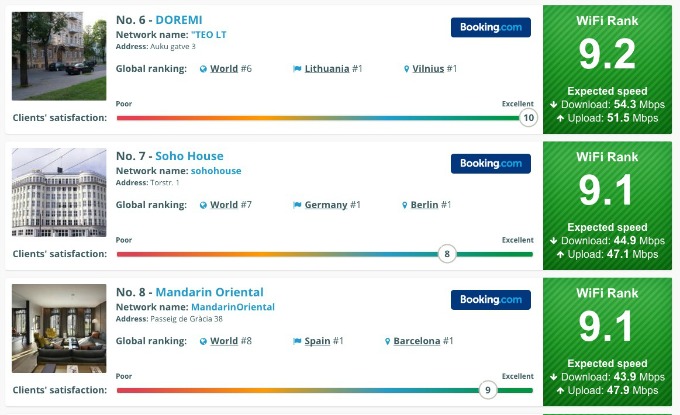Click network name "sohohouse"
680x415 pixels.
point(216,171)
